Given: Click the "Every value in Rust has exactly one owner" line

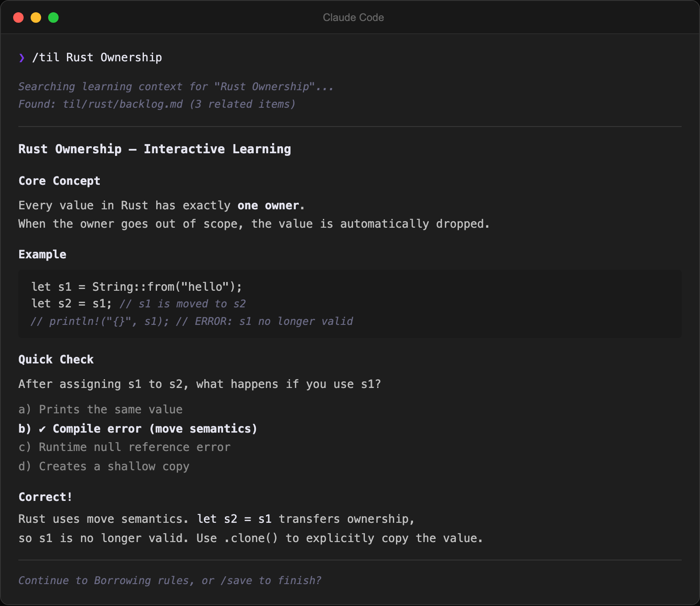Looking at the screenshot, I should [x=161, y=205].
